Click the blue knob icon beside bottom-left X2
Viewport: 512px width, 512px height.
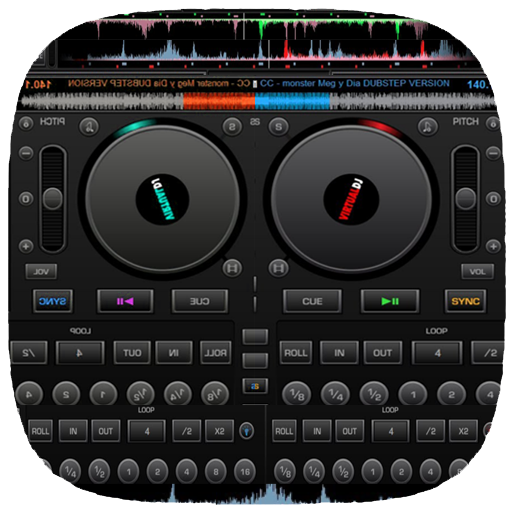[247, 431]
